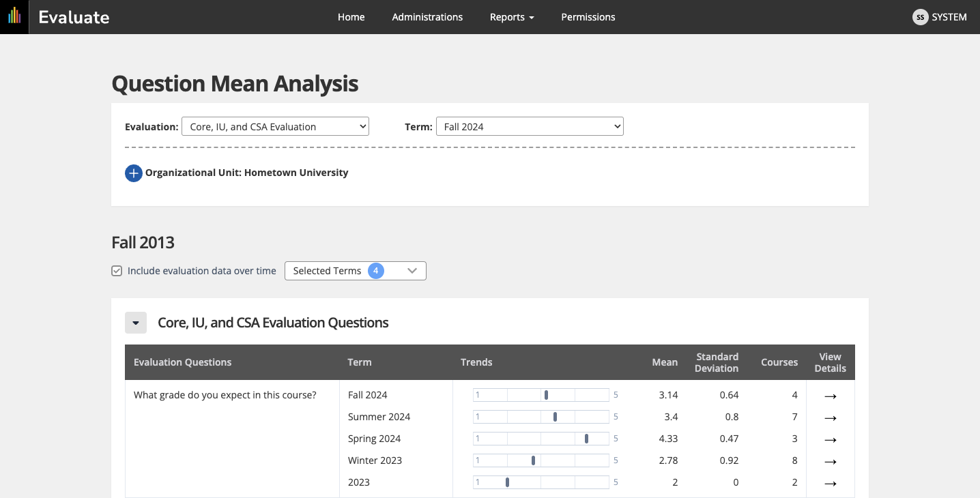Click the View Details column header
This screenshot has height=498, width=980.
click(x=830, y=362)
